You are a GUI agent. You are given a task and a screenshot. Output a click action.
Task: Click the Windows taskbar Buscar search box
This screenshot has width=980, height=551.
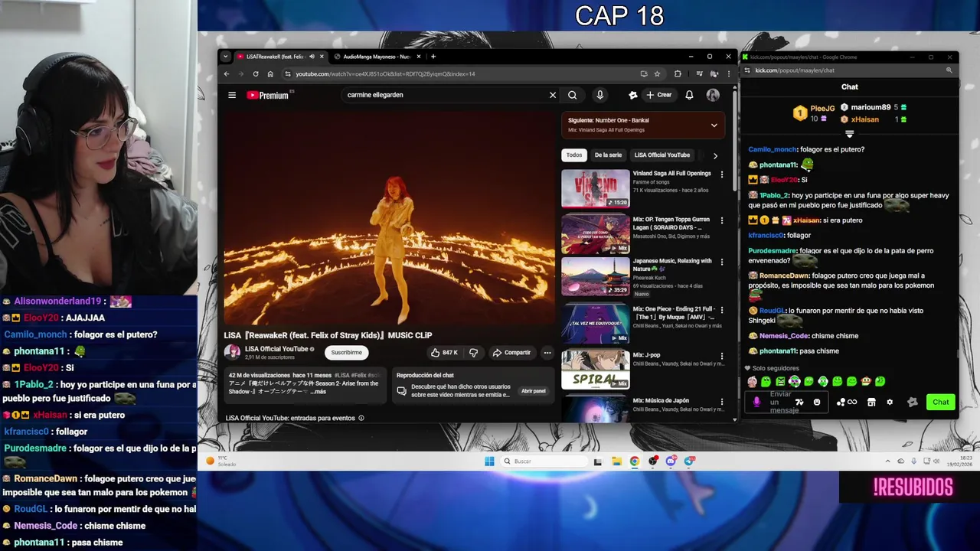coord(544,461)
